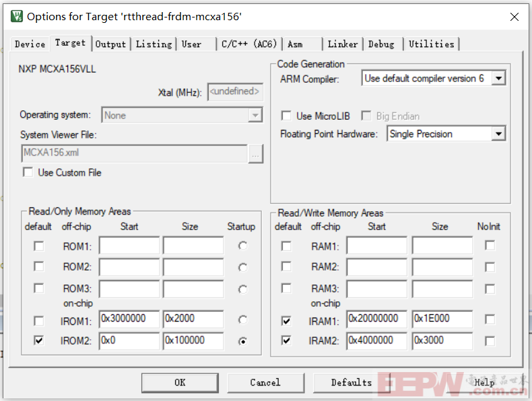The height and width of the screenshot is (401, 532).
Task: Click the RAM1 Size field
Action: [442, 246]
